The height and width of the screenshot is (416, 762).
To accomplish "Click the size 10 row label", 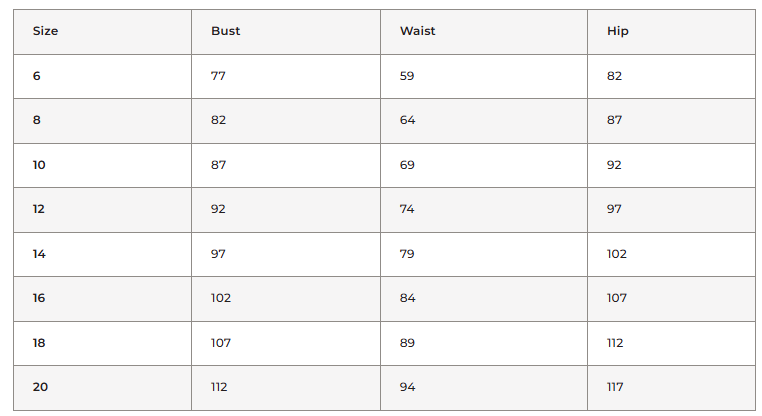I will [39, 165].
